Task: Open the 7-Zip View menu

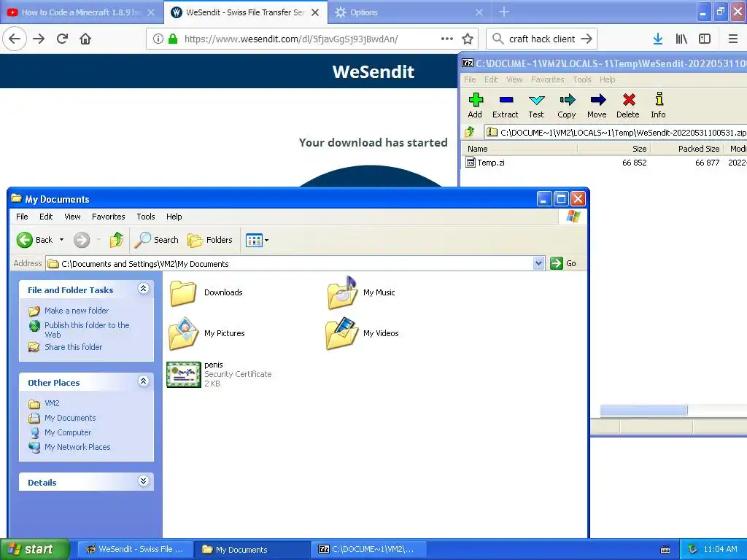Action: tap(514, 79)
